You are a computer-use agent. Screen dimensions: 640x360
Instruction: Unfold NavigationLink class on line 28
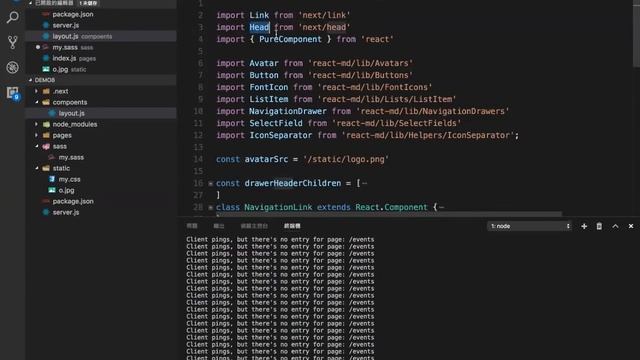tap(211, 207)
